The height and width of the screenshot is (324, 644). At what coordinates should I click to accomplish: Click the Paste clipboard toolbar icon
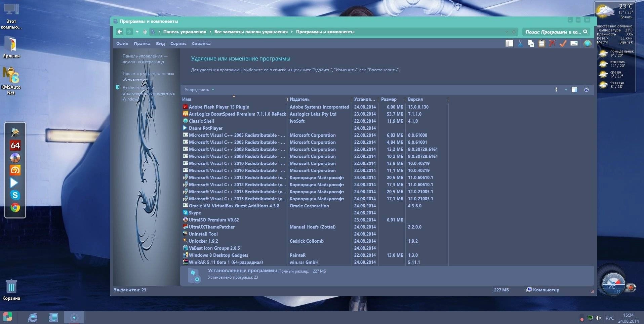click(541, 43)
